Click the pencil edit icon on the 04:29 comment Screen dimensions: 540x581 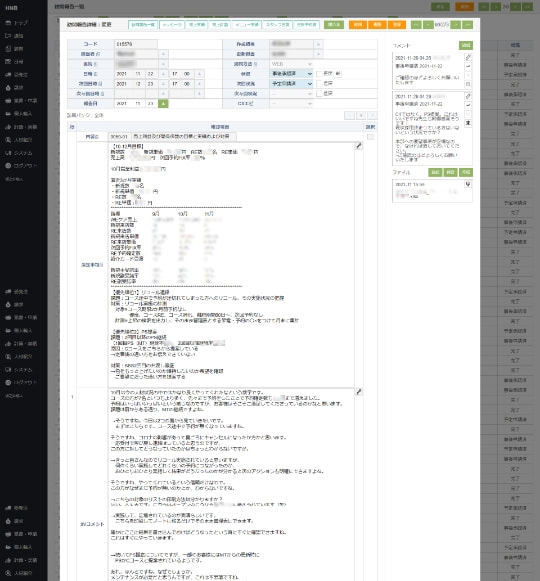[x=468, y=96]
